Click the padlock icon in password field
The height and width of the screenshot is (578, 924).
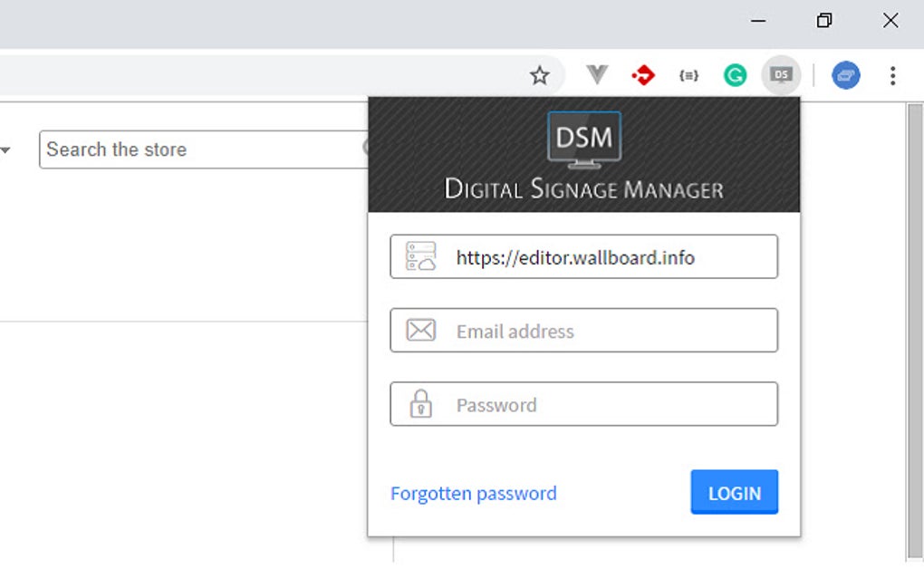(422, 404)
